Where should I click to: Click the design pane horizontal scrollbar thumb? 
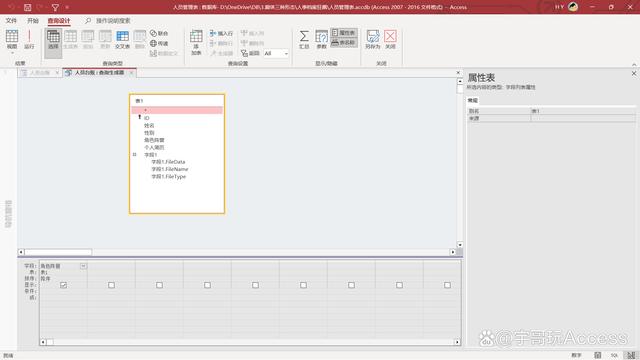pos(58,252)
